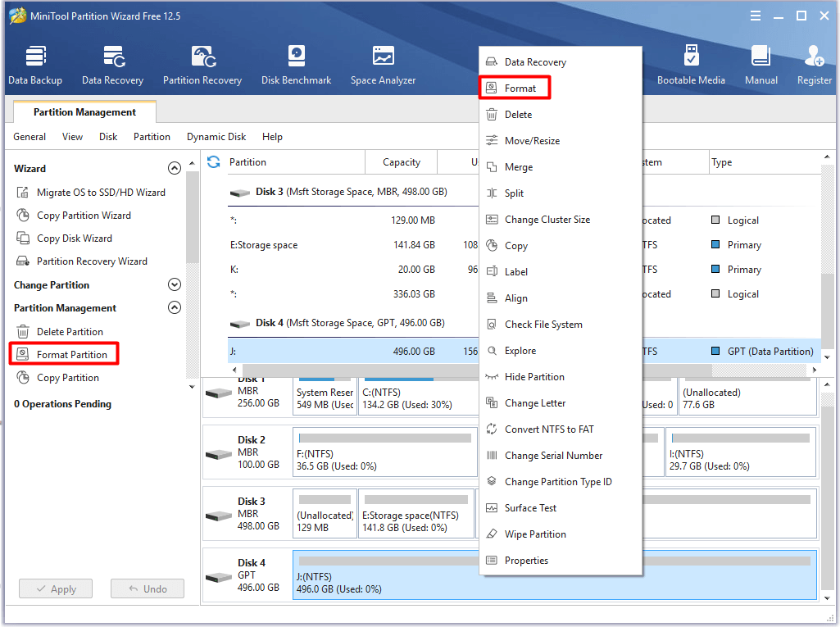
Task: Collapse the Partition Management sidebar section
Action: [175, 307]
